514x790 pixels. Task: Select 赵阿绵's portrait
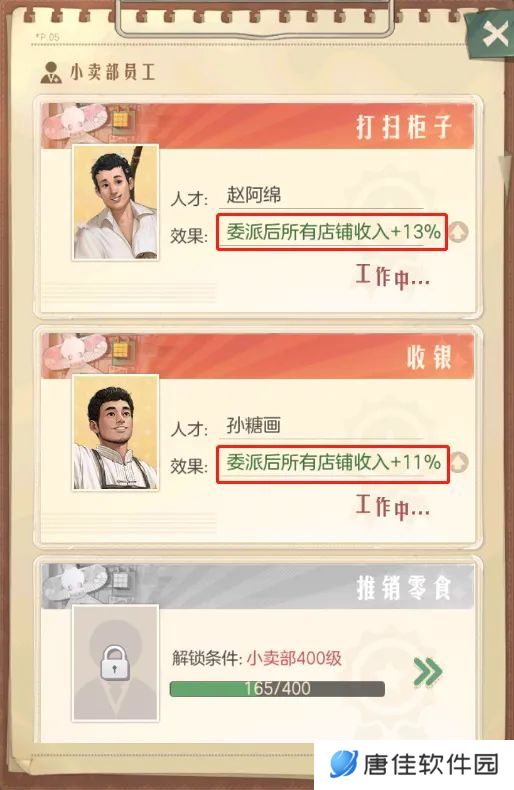click(115, 203)
